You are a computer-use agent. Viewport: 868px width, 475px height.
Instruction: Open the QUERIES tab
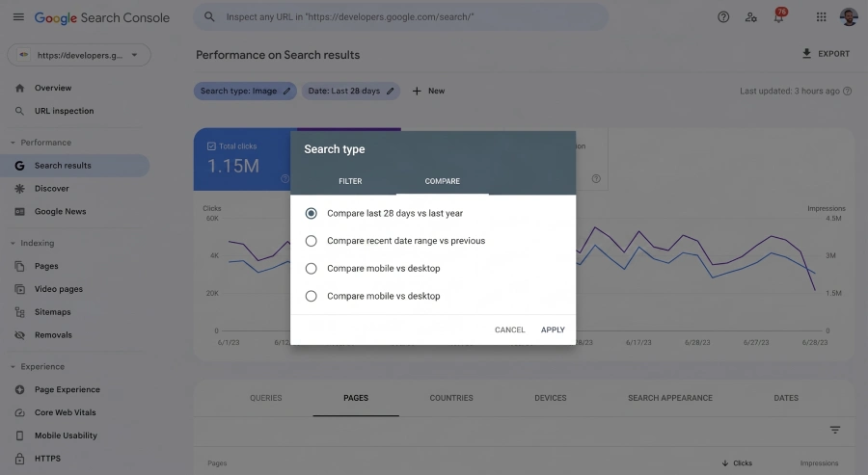click(266, 398)
